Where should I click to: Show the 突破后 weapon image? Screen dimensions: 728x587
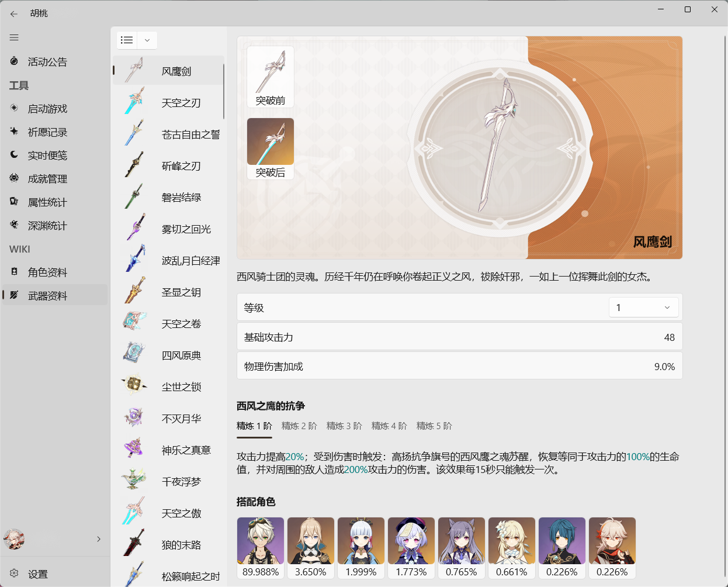click(x=271, y=149)
